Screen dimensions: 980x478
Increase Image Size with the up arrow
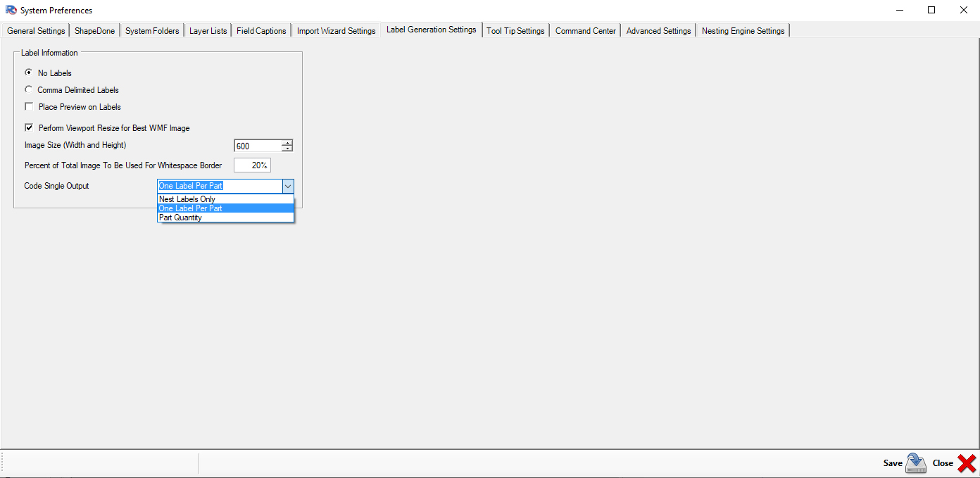tap(287, 143)
